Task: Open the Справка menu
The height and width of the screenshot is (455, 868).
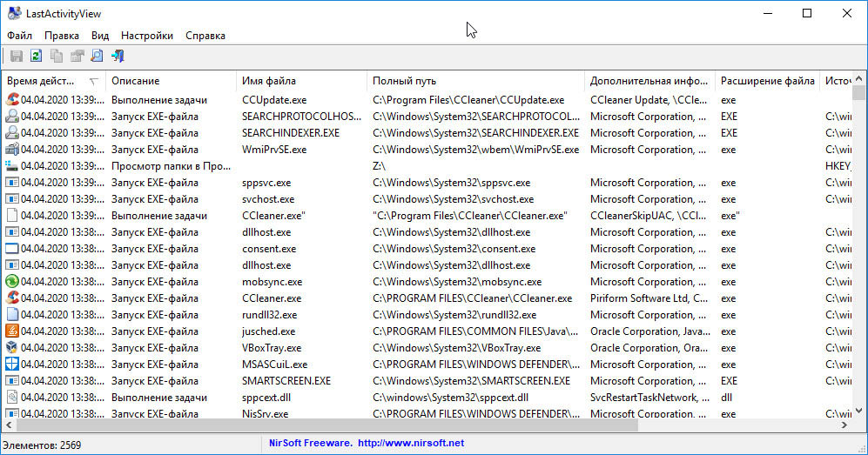Action: click(205, 36)
